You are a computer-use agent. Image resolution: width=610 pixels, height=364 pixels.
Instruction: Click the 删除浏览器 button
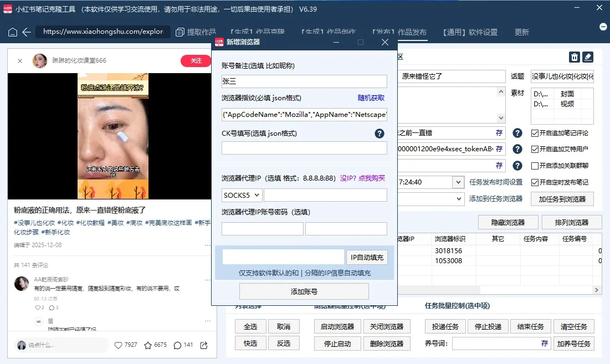point(387,344)
